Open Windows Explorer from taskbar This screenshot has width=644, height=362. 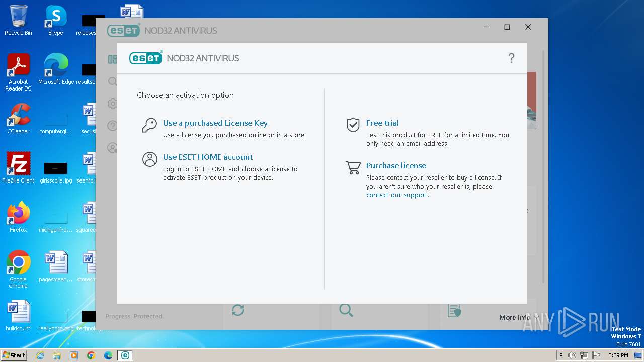[x=57, y=355]
